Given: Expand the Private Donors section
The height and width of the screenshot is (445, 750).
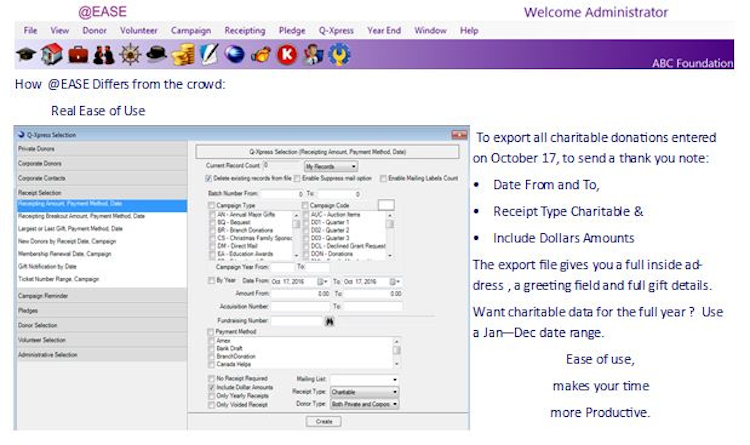Looking at the screenshot, I should (102, 149).
